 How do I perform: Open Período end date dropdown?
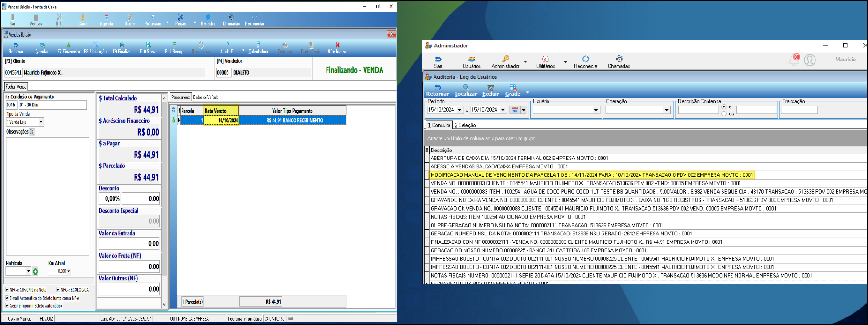[503, 110]
